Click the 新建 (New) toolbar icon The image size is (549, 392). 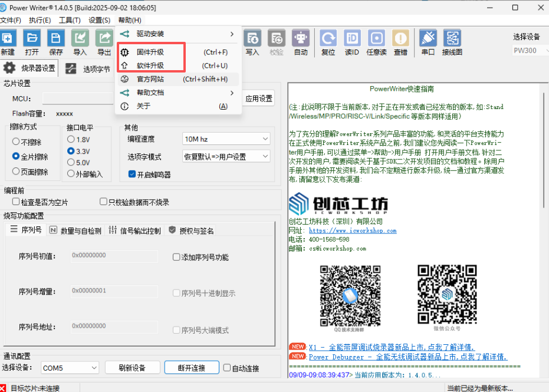(x=7, y=38)
